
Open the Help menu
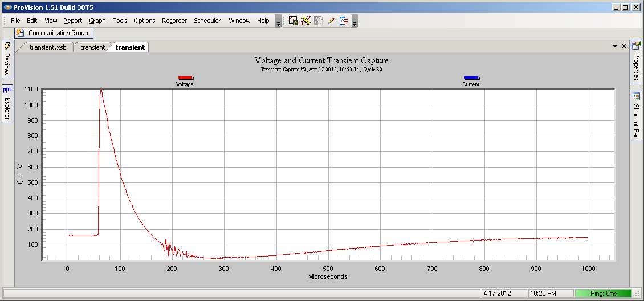(263, 21)
